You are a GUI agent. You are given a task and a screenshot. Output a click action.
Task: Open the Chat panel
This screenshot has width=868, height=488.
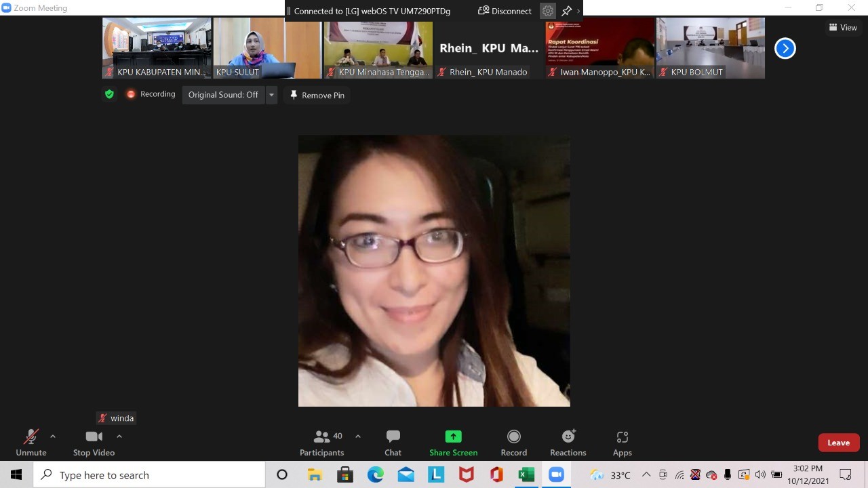(x=393, y=443)
